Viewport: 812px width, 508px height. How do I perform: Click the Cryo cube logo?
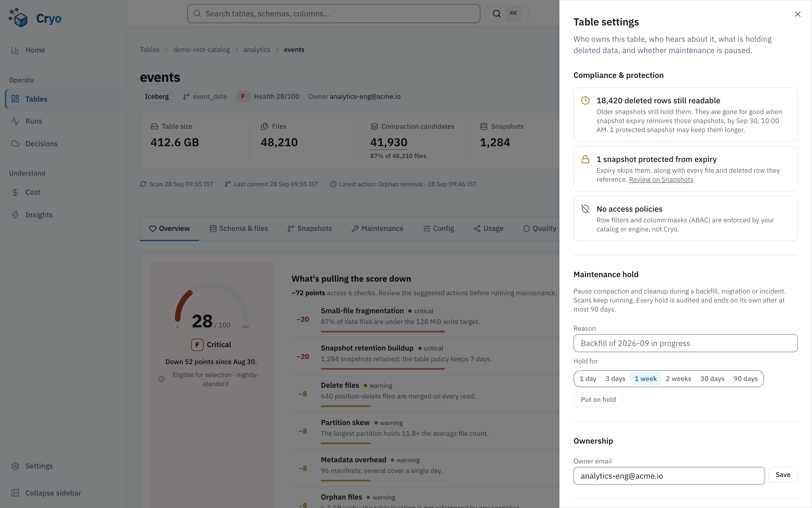pyautogui.click(x=18, y=18)
